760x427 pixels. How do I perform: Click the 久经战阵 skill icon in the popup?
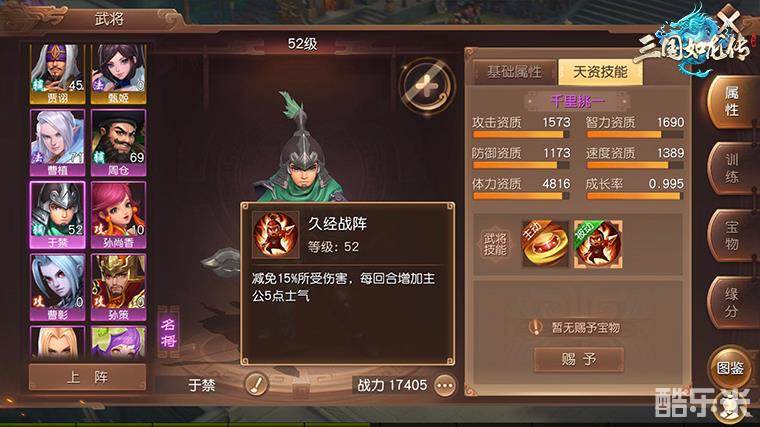point(275,235)
